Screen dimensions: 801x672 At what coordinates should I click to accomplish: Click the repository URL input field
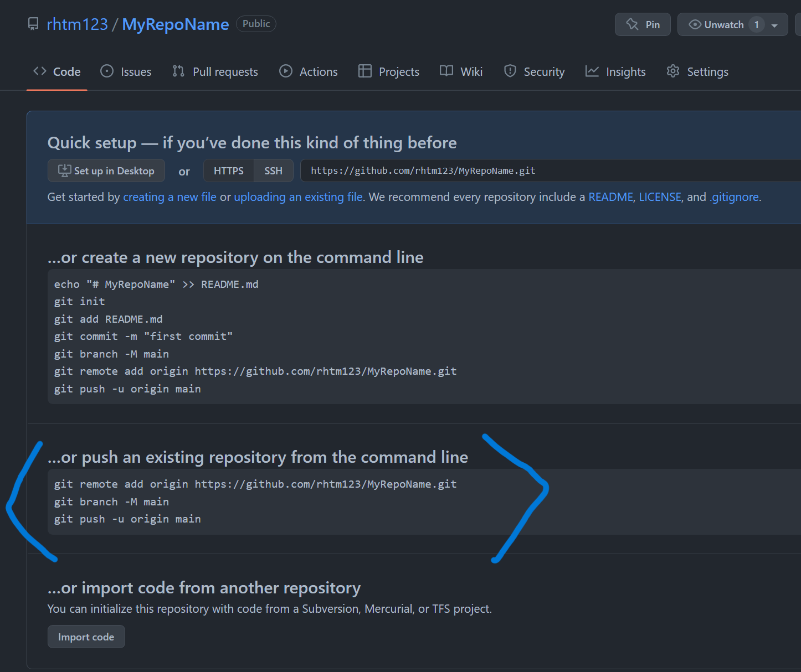551,170
